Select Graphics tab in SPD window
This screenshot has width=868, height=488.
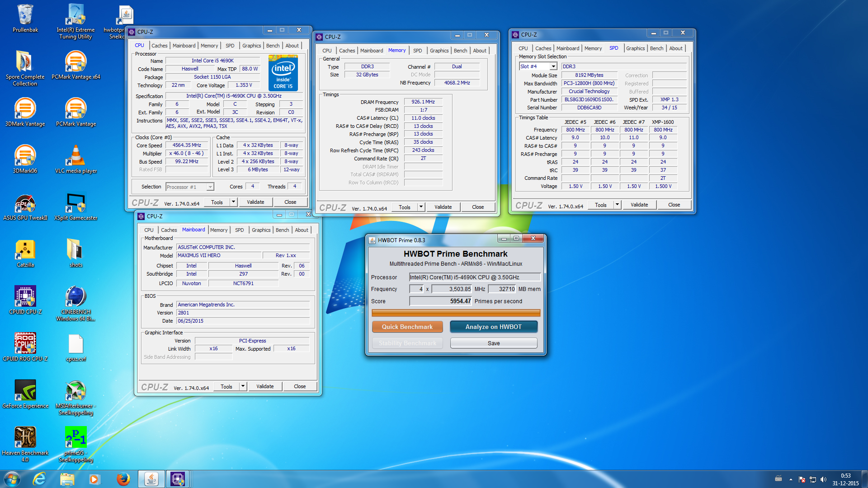pyautogui.click(x=635, y=48)
